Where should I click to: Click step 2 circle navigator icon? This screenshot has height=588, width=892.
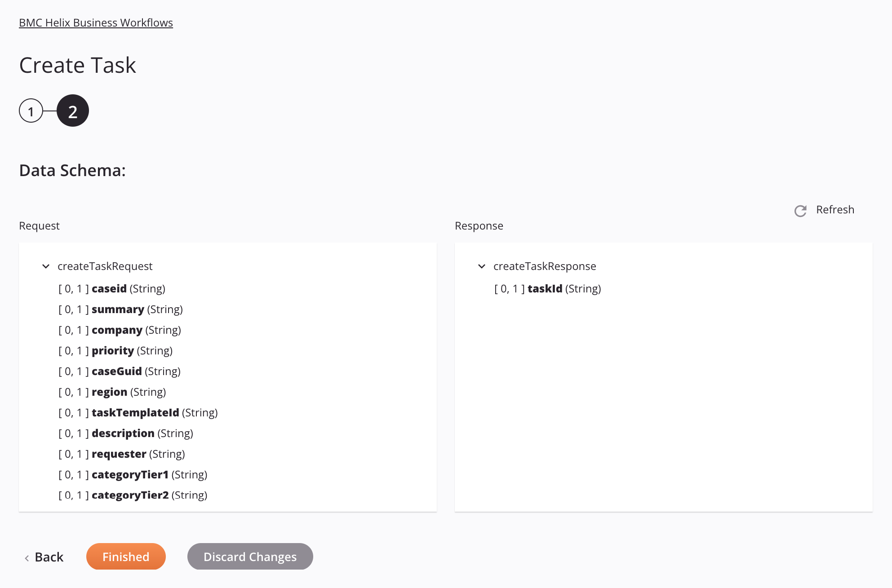[x=71, y=110]
